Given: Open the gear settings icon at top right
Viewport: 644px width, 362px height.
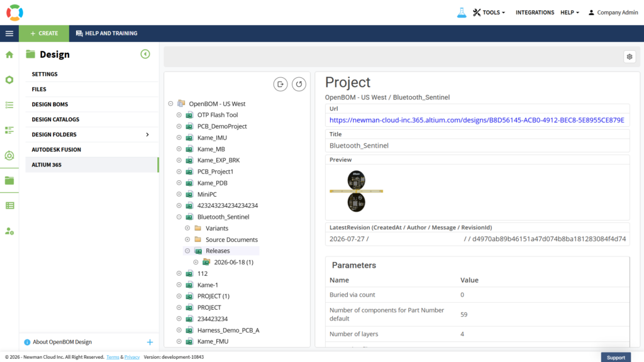Looking at the screenshot, I should 629,57.
